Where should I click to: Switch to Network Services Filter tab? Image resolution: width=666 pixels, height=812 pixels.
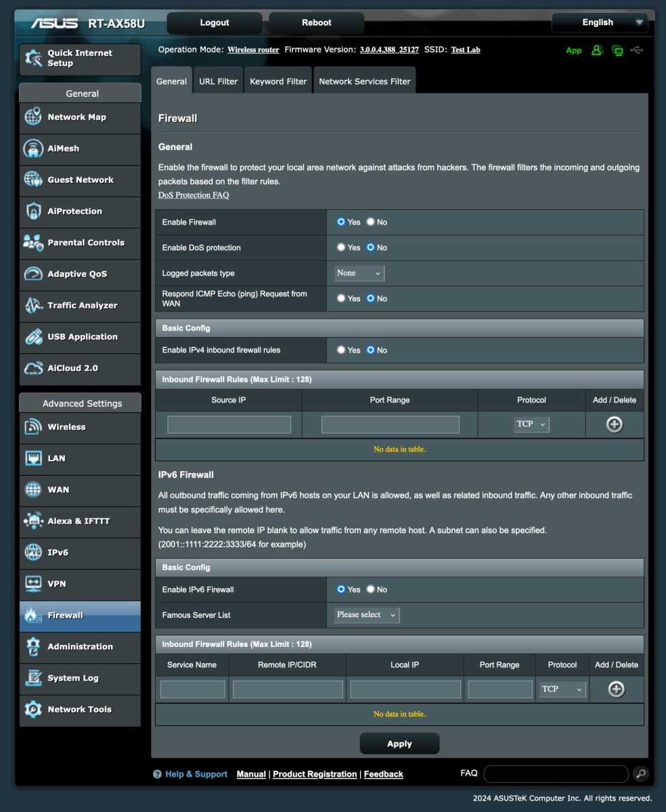[364, 81]
